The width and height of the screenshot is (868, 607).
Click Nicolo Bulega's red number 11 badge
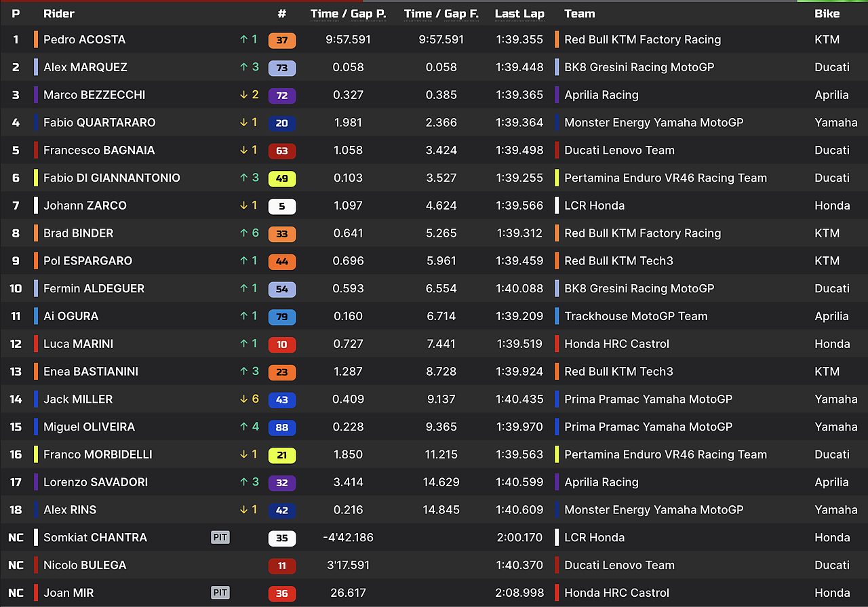pyautogui.click(x=282, y=566)
